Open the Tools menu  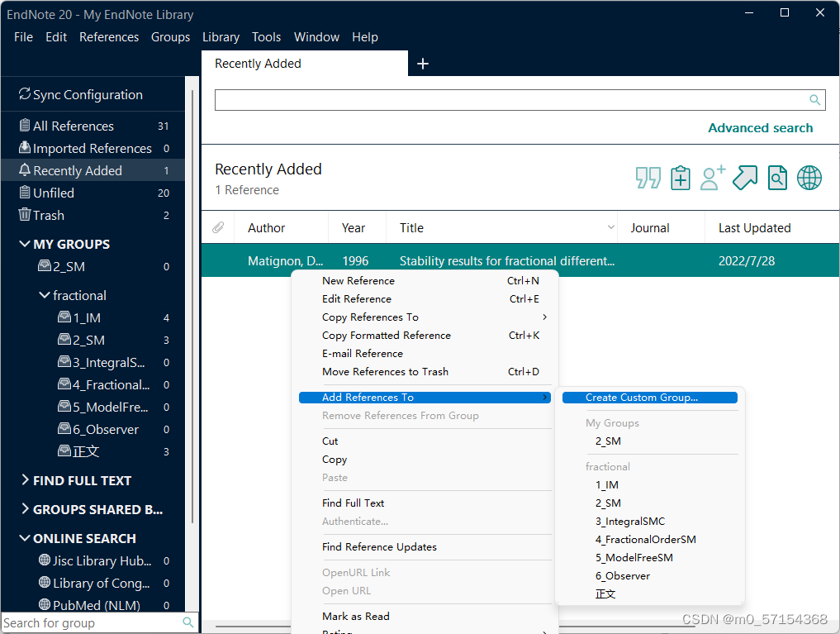click(x=266, y=37)
